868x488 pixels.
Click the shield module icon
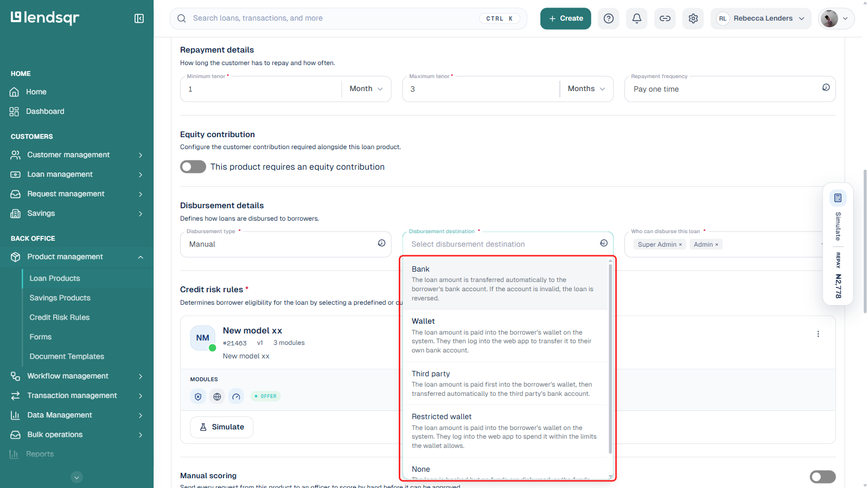click(x=198, y=397)
